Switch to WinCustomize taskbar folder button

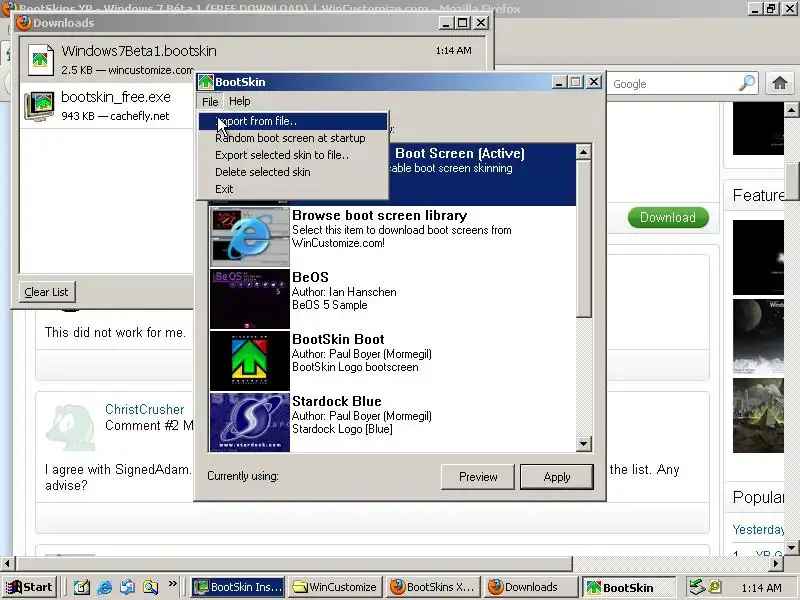336,587
